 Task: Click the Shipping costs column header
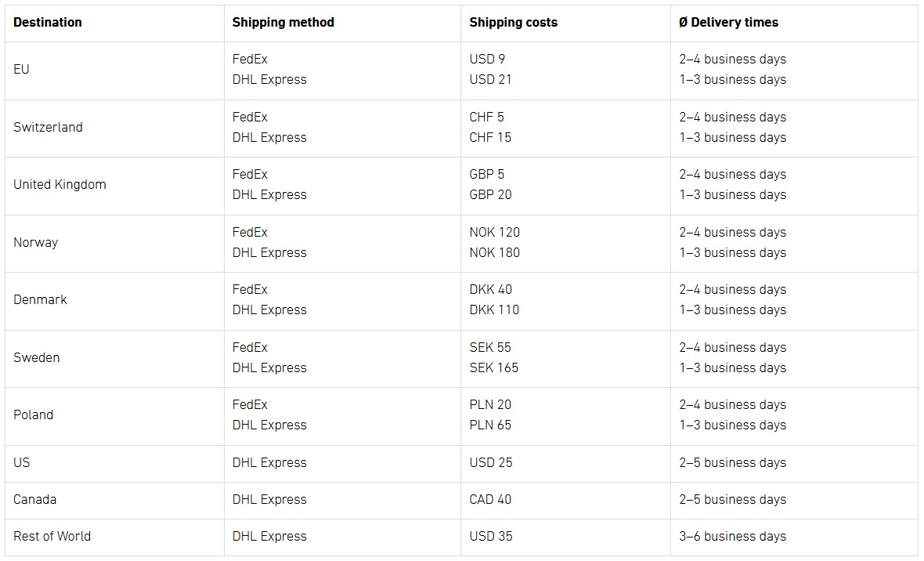tap(513, 22)
